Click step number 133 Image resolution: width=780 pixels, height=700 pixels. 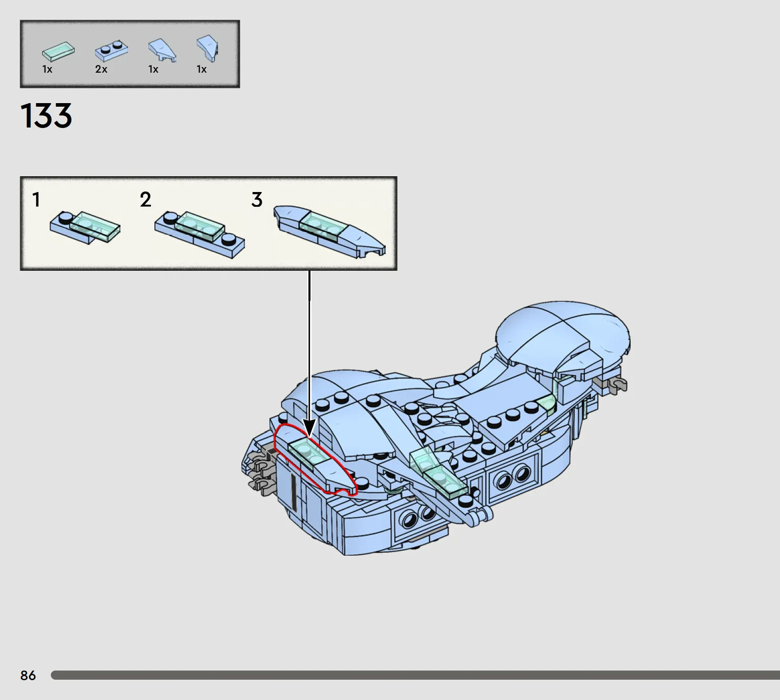pyautogui.click(x=46, y=116)
